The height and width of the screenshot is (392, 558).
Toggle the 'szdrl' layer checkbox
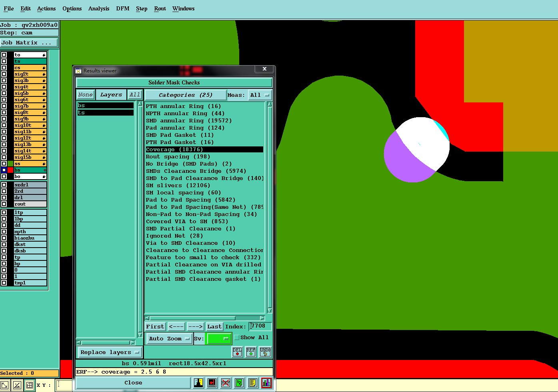point(4,185)
